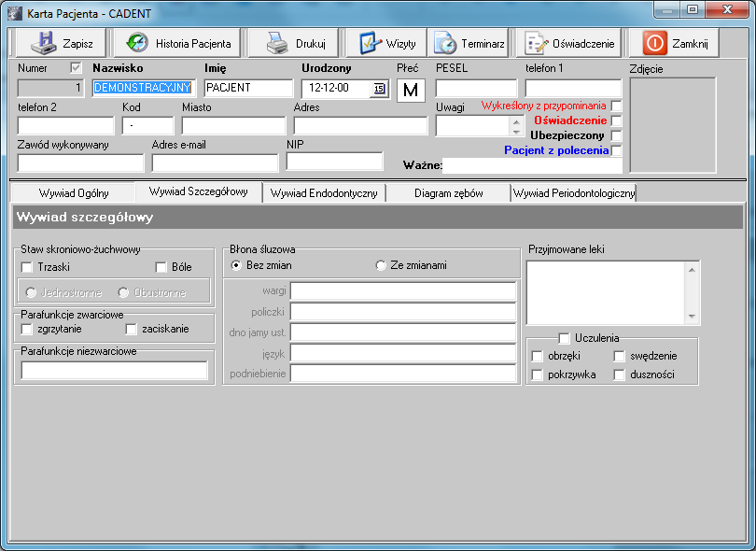Enable the Trzaski checkbox
The height and width of the screenshot is (551, 756).
point(27,267)
